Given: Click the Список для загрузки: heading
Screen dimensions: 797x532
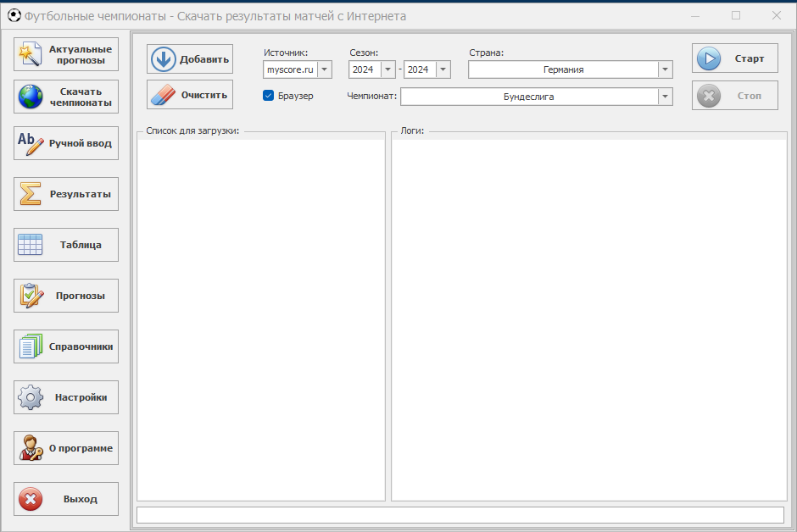Looking at the screenshot, I should point(192,130).
